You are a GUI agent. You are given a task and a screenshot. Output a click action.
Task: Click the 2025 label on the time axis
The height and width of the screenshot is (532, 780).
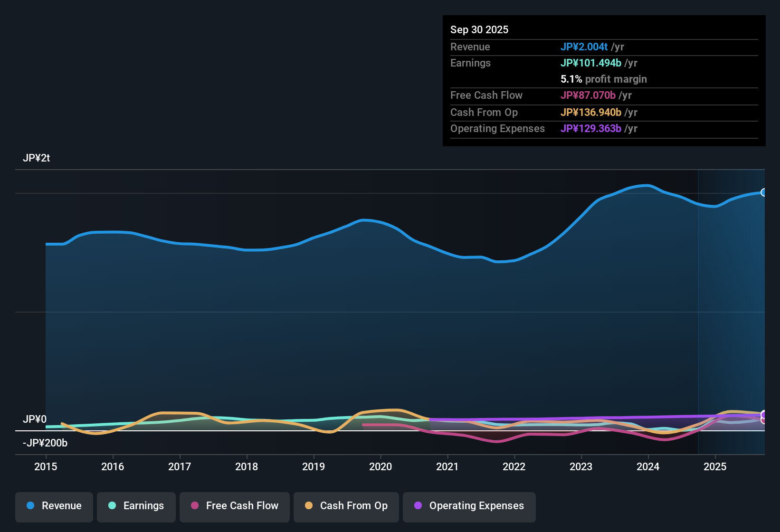pos(715,467)
